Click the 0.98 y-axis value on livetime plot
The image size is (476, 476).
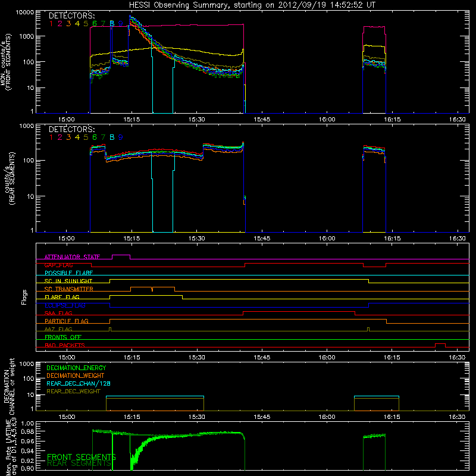28,431
